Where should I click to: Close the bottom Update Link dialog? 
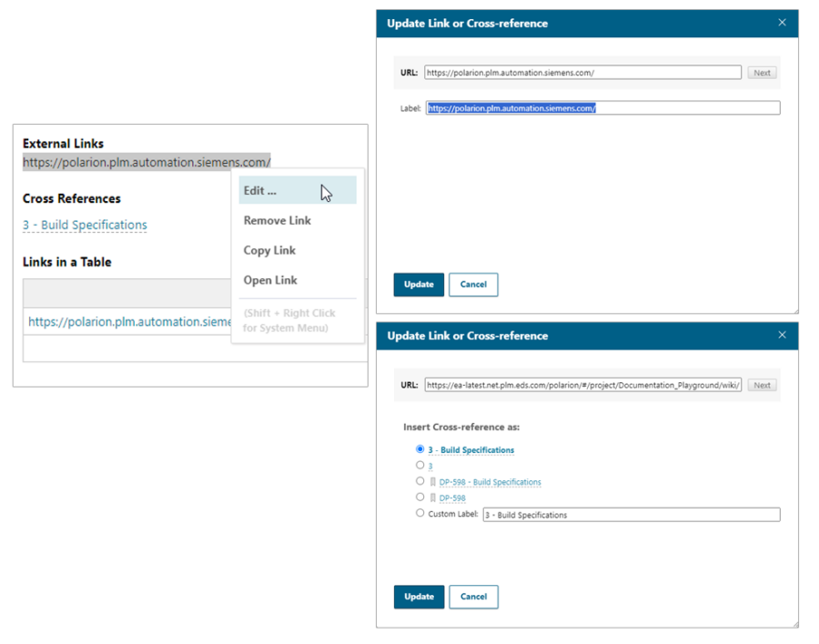(782, 336)
